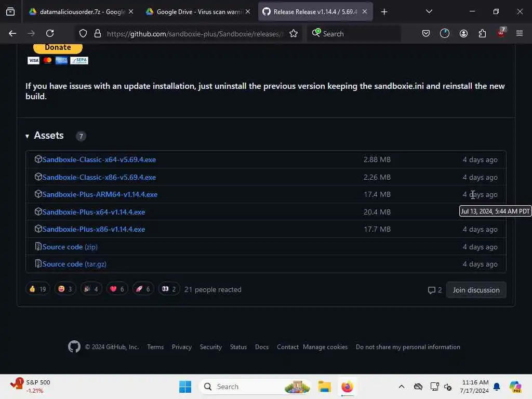Open the Windows Start menu
Image resolution: width=532 pixels, height=399 pixels.
[x=185, y=387]
